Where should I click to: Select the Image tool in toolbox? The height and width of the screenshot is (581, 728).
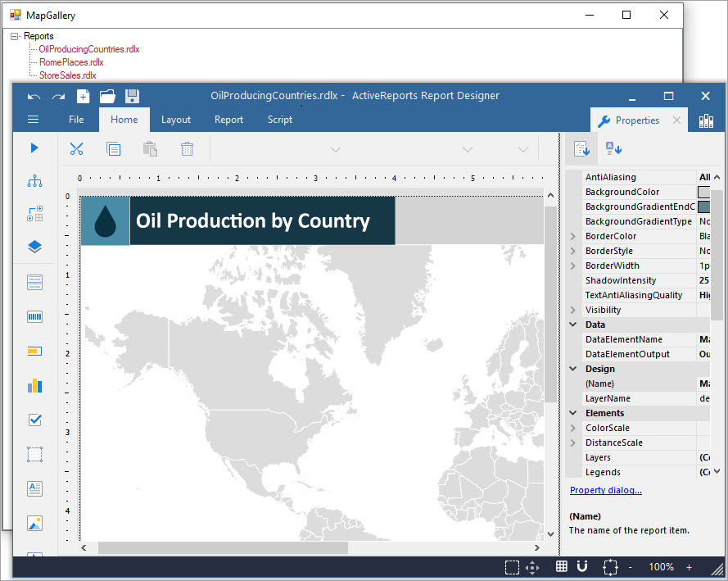[x=35, y=524]
